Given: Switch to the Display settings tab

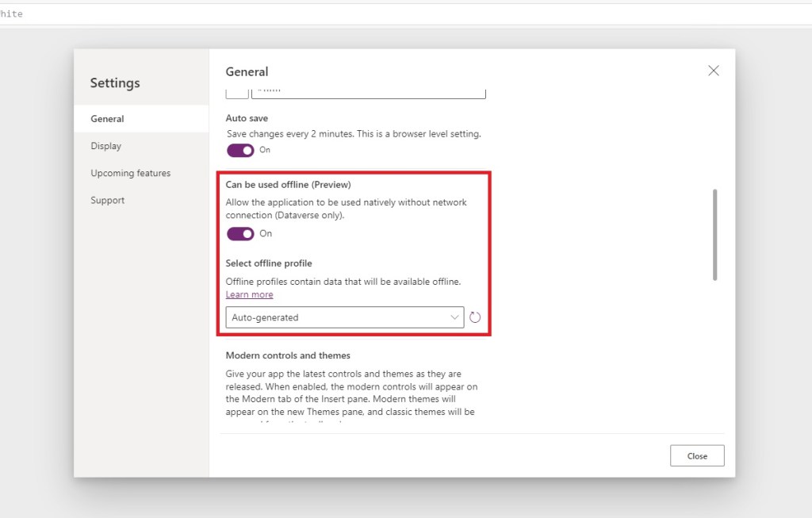Looking at the screenshot, I should click(106, 146).
